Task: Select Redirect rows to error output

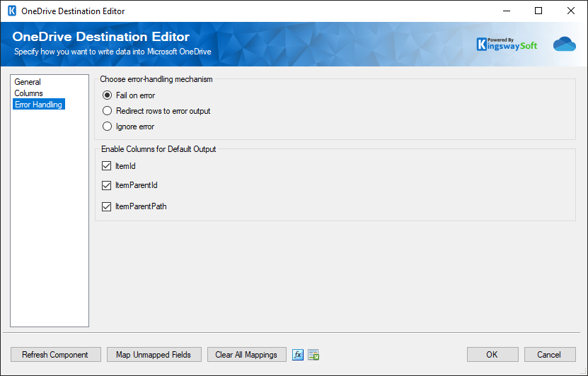Action: pyautogui.click(x=108, y=111)
